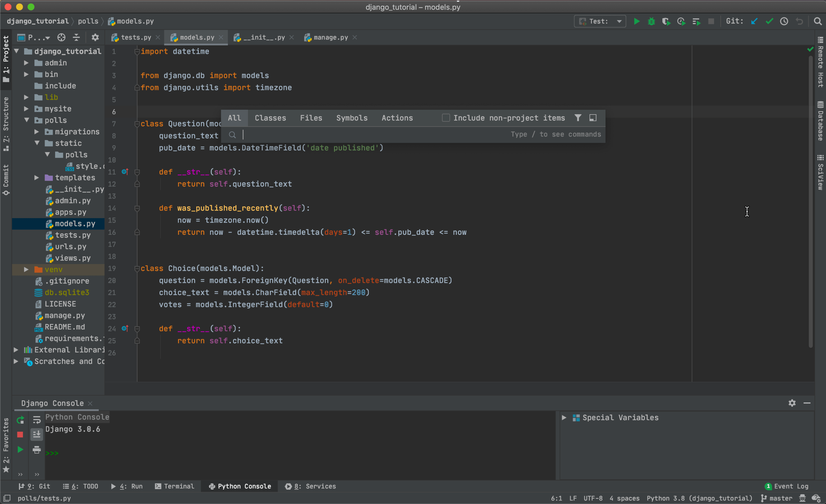Select the Files tab in search popup

pyautogui.click(x=311, y=118)
